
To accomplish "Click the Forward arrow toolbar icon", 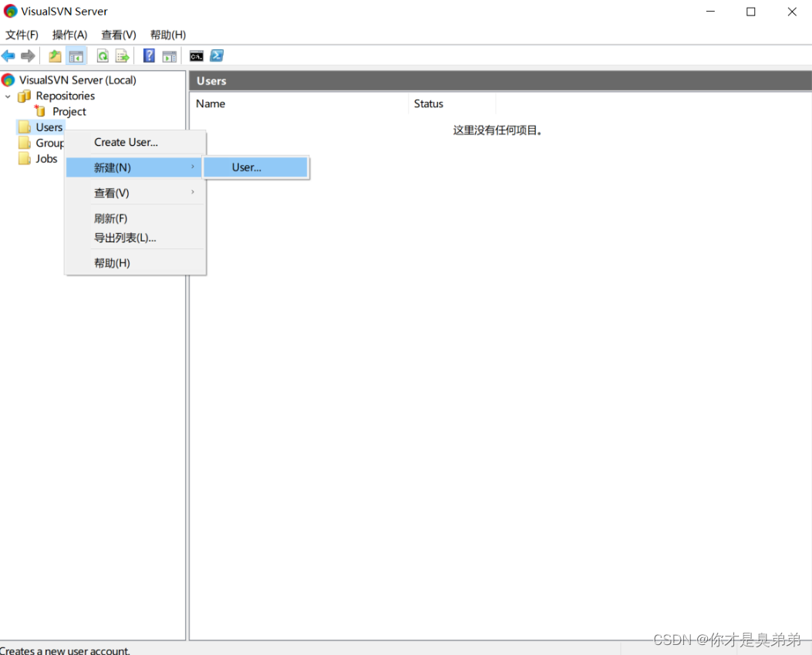I will pos(28,56).
